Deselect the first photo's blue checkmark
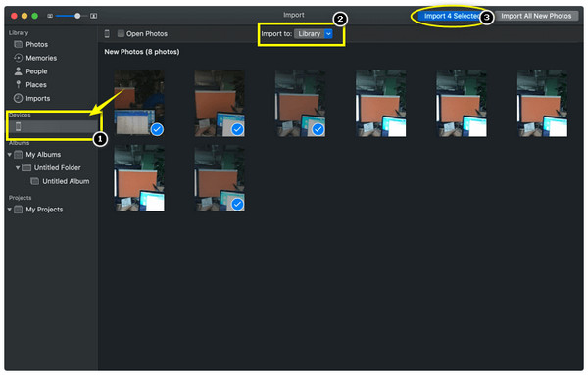The width and height of the screenshot is (588, 375). (157, 129)
